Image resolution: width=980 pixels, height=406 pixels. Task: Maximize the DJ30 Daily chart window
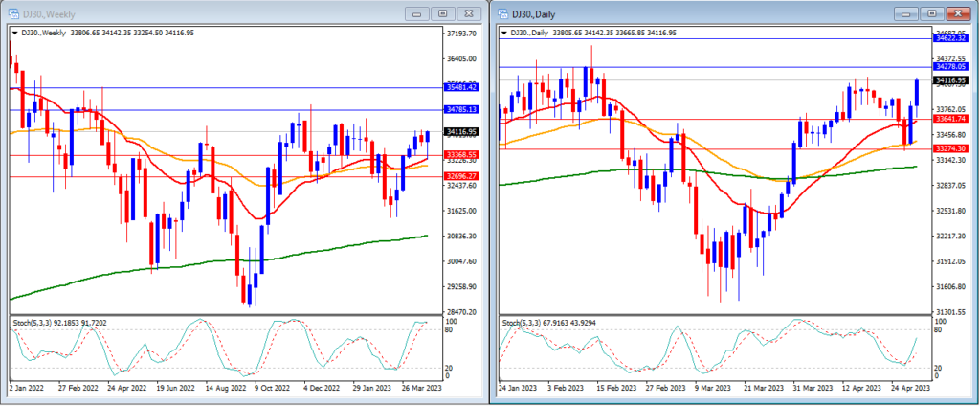point(932,13)
